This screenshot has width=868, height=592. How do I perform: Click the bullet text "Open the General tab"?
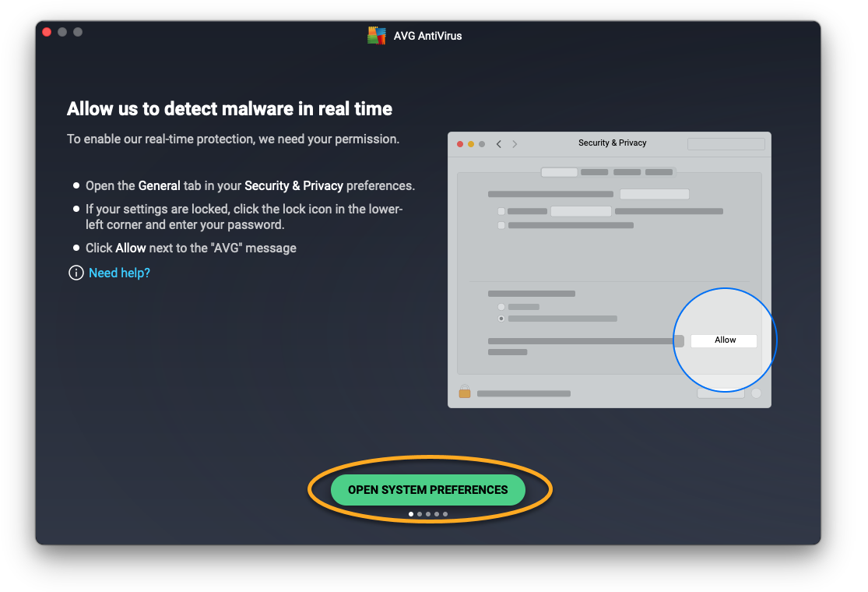(x=250, y=185)
